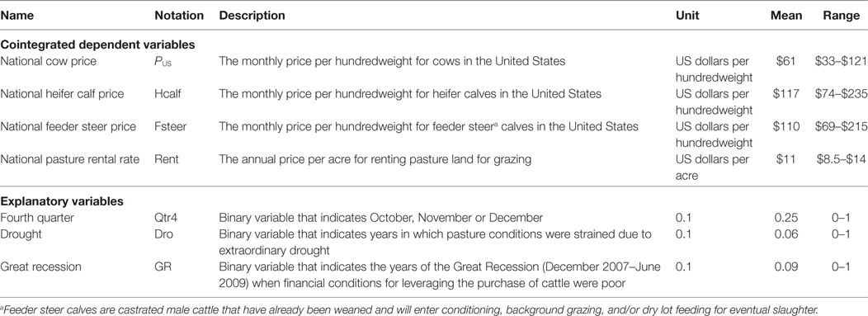Click the Hcalf notation cell
Screen dimensions: 868x316
(x=167, y=94)
